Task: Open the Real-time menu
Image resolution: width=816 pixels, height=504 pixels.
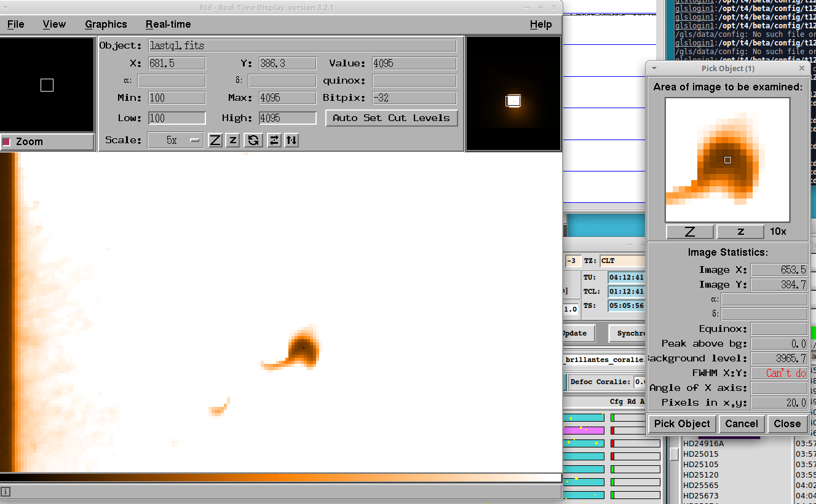Action: (168, 25)
